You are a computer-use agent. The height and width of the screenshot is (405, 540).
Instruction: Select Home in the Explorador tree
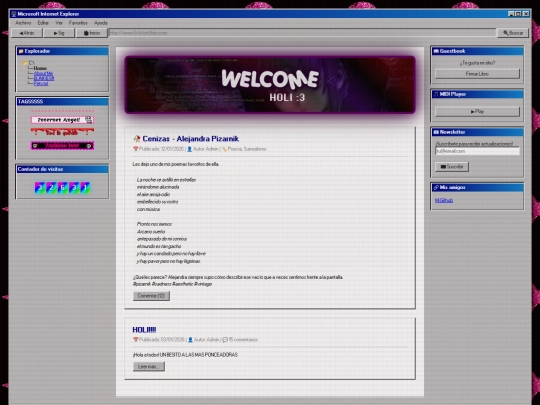click(x=40, y=68)
